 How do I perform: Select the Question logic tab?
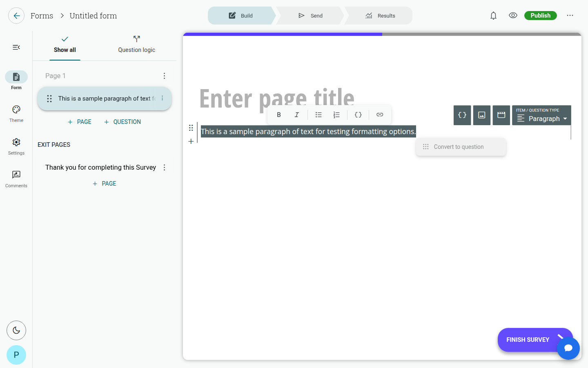point(137,45)
